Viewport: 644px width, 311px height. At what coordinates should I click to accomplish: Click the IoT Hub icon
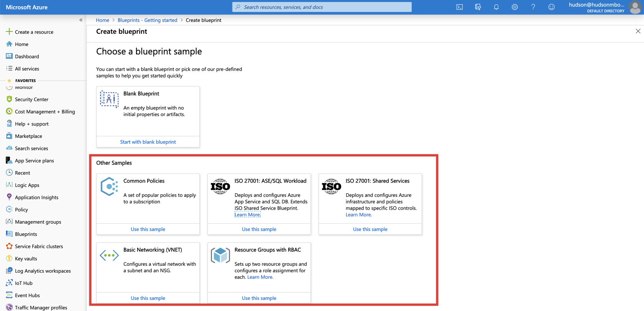coord(9,283)
